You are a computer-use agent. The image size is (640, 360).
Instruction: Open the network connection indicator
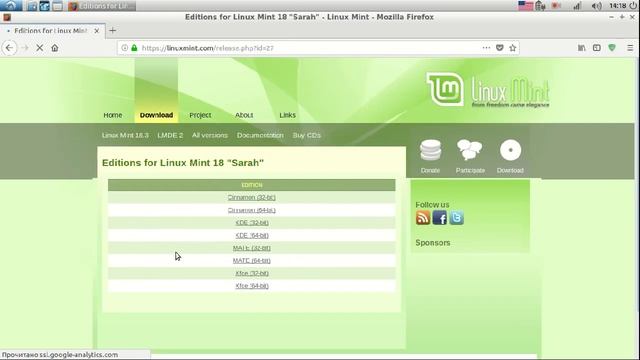pyautogui.click(x=577, y=6)
